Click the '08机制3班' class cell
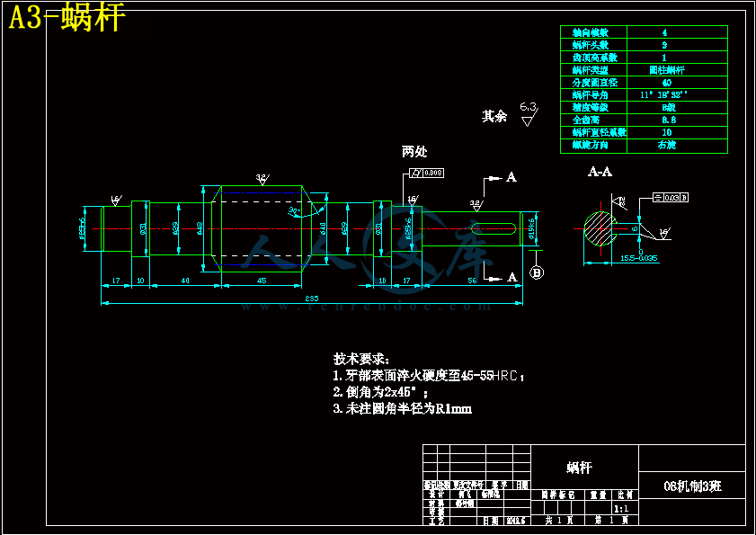 click(x=692, y=486)
